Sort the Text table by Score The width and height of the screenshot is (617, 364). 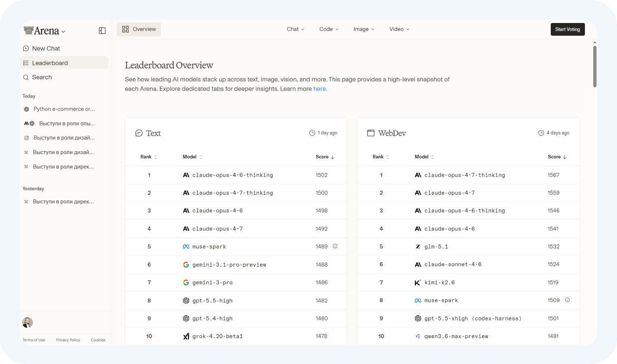click(x=325, y=157)
